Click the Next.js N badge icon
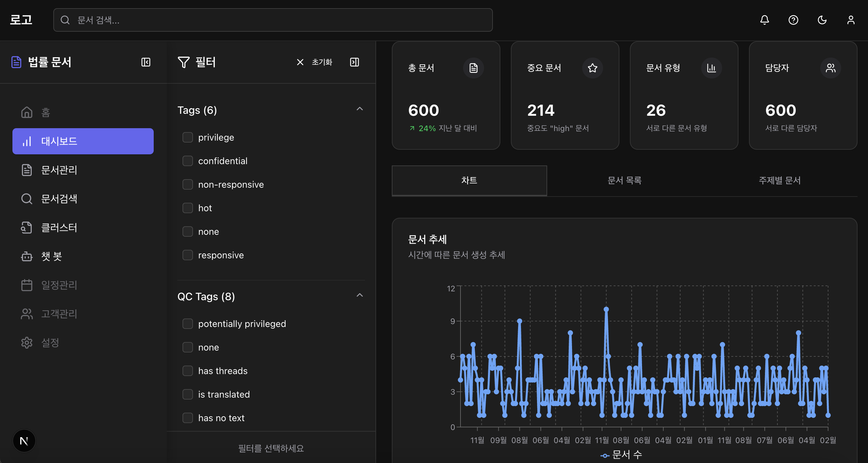 click(x=24, y=440)
